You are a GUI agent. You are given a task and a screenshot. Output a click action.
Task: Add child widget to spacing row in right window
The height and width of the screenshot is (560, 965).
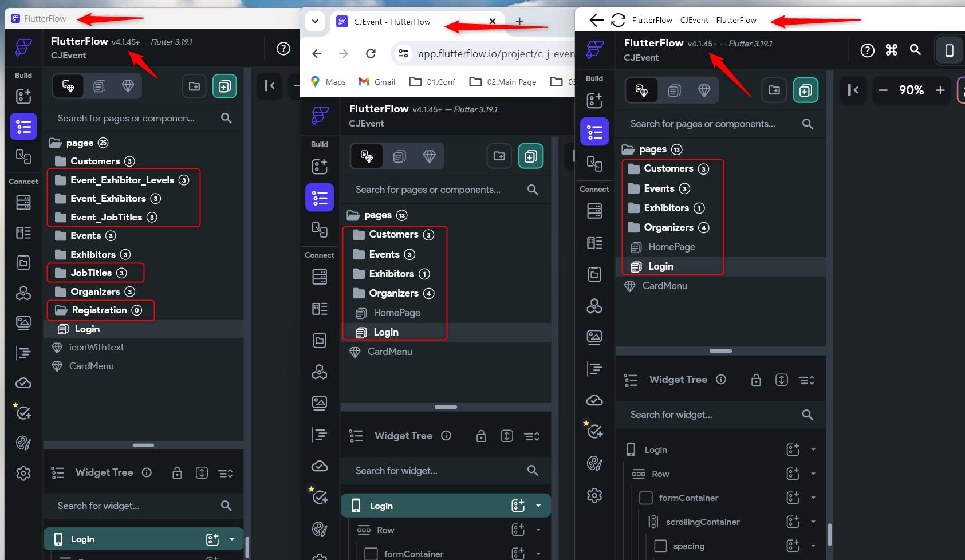(x=793, y=546)
